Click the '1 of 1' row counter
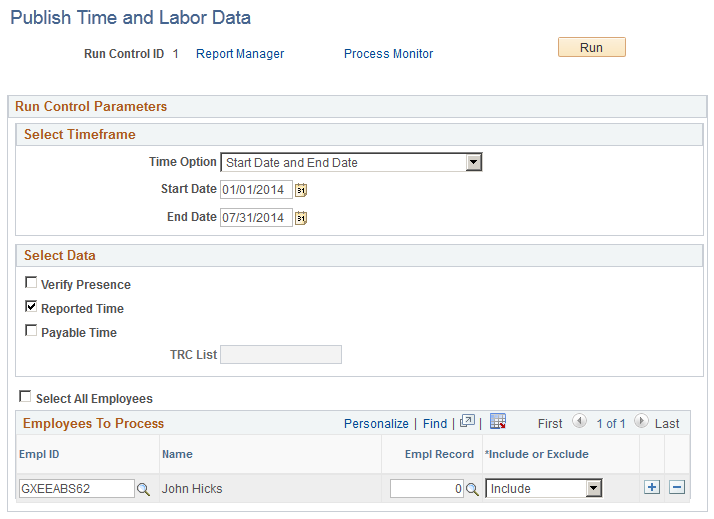714x519 pixels. pyautogui.click(x=611, y=424)
